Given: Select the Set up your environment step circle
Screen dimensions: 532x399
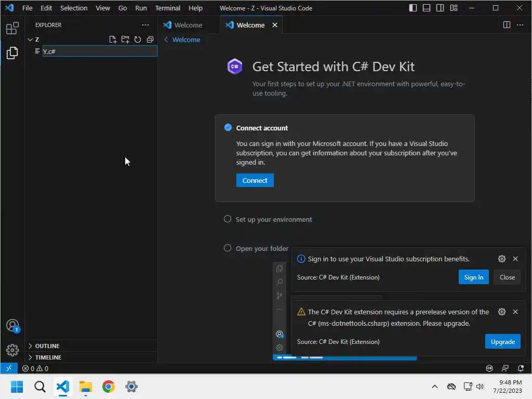Looking at the screenshot, I should pyautogui.click(x=228, y=219).
